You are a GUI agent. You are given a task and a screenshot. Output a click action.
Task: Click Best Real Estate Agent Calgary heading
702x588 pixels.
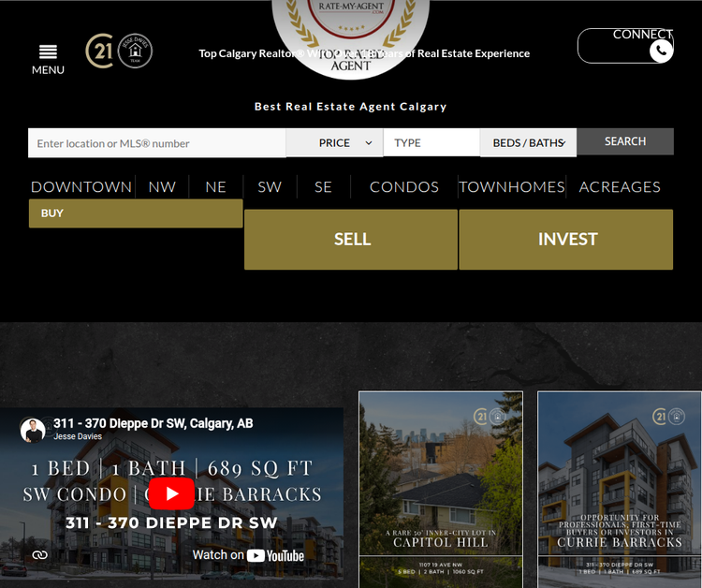[351, 107]
